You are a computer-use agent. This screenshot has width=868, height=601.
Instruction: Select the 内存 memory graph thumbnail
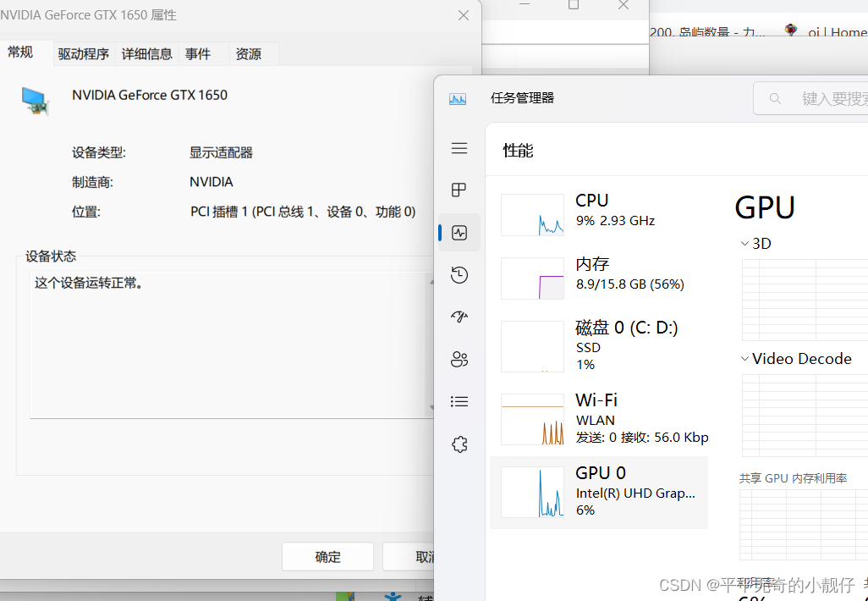click(532, 278)
